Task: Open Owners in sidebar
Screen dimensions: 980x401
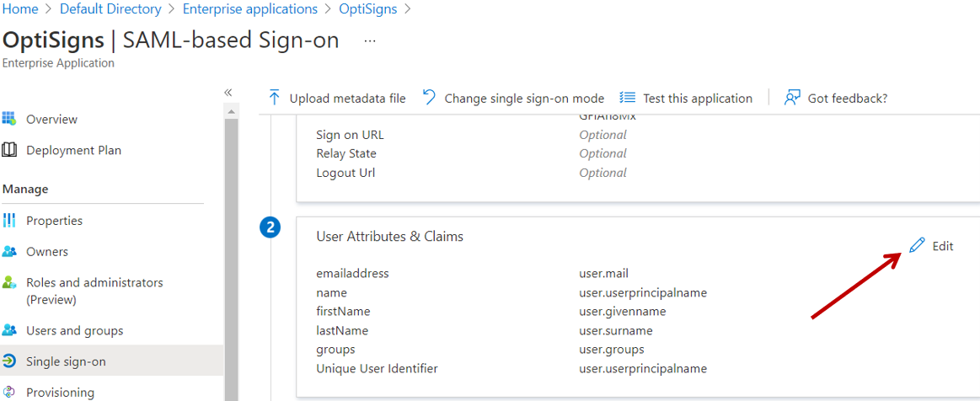Action: (47, 252)
